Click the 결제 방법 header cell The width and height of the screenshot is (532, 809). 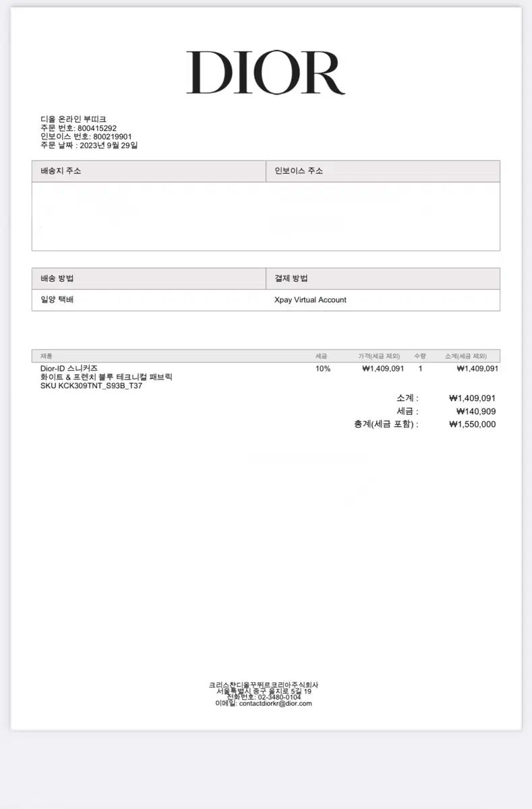[x=383, y=278]
